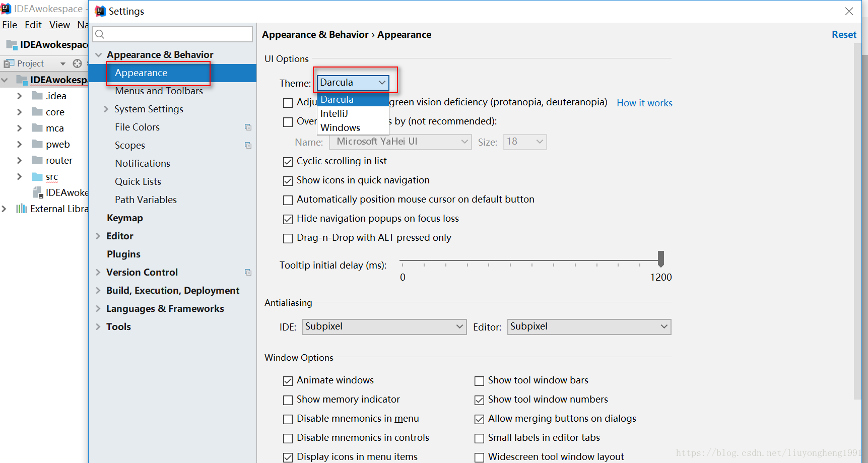Expand Languages & Frameworks node
The height and width of the screenshot is (463, 868).
tap(98, 308)
